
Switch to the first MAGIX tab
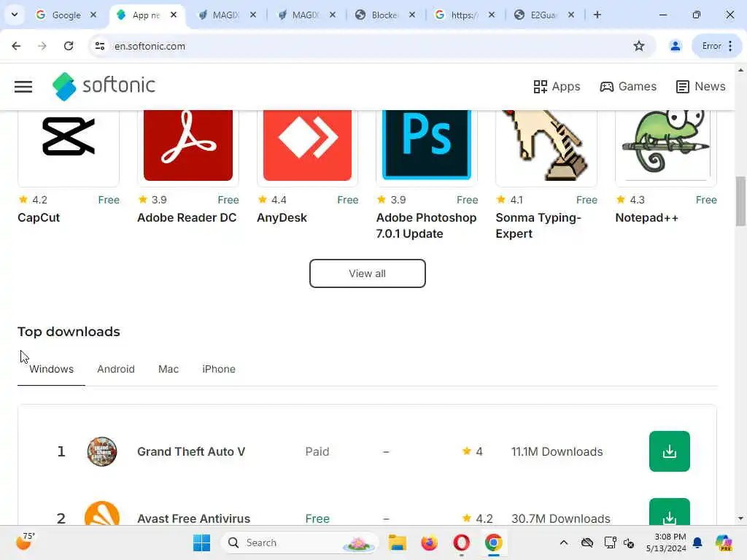point(225,15)
